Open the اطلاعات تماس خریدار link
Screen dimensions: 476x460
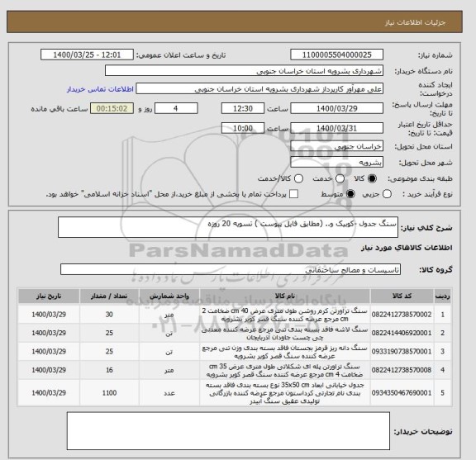coord(100,89)
